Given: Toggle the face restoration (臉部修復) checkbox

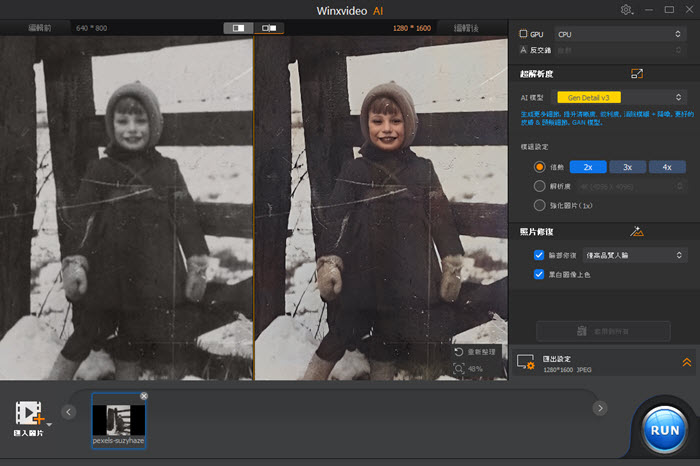Looking at the screenshot, I should click(x=539, y=255).
